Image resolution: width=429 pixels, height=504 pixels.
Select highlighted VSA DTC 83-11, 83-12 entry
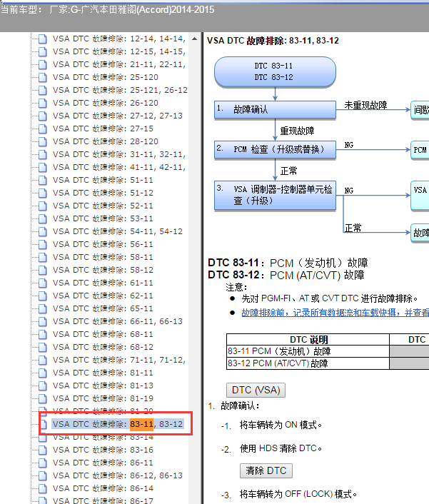tap(118, 424)
